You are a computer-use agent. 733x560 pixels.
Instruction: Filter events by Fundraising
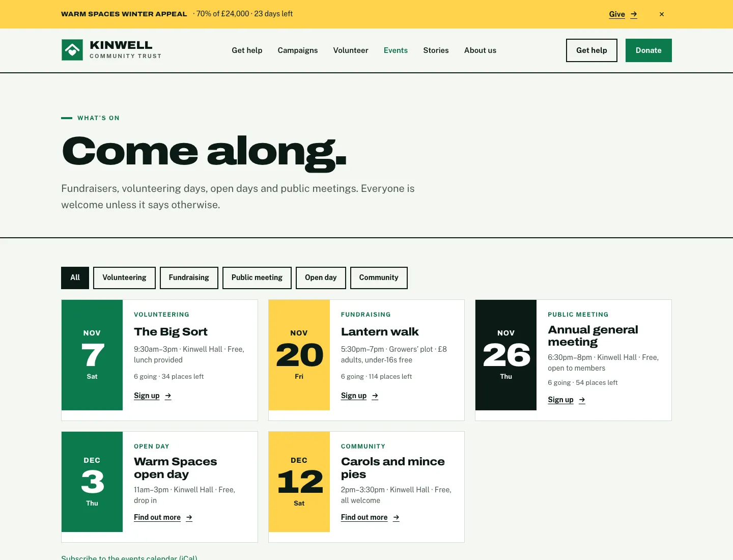point(189,278)
